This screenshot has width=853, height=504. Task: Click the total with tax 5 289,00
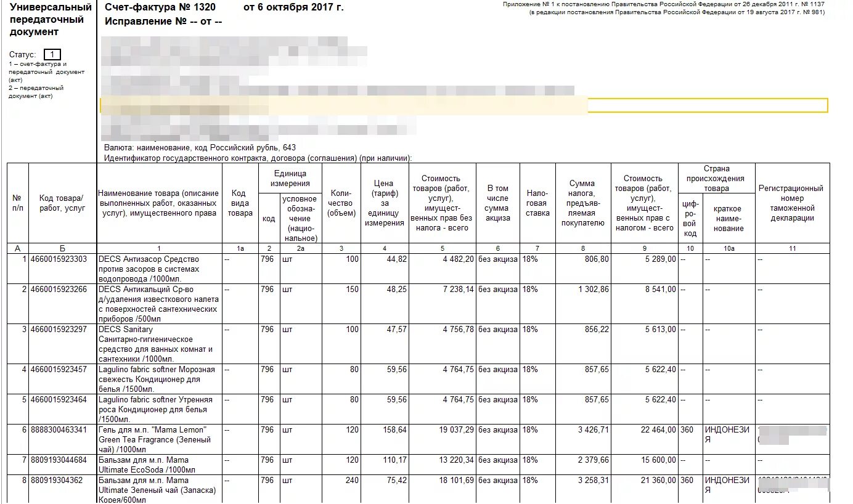pyautogui.click(x=660, y=259)
